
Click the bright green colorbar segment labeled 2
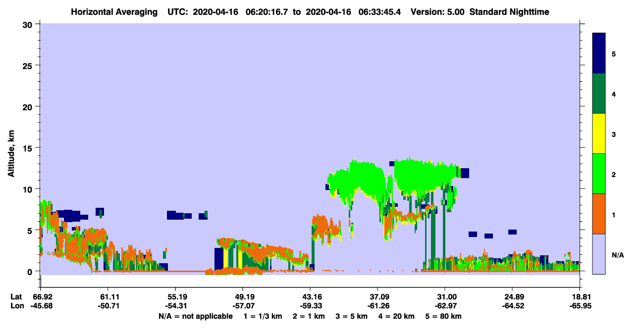[599, 174]
